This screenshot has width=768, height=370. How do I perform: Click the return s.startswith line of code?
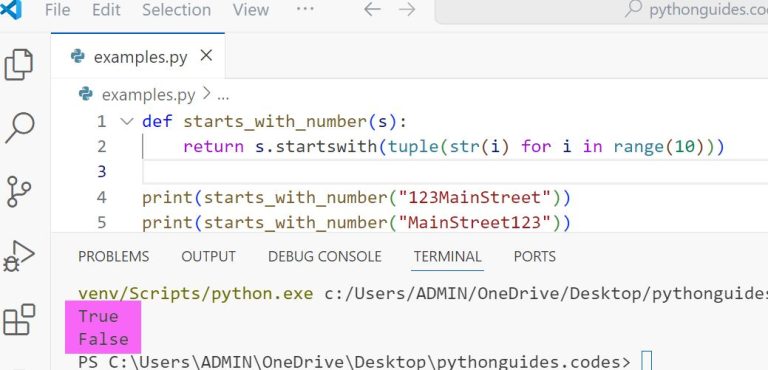click(453, 147)
